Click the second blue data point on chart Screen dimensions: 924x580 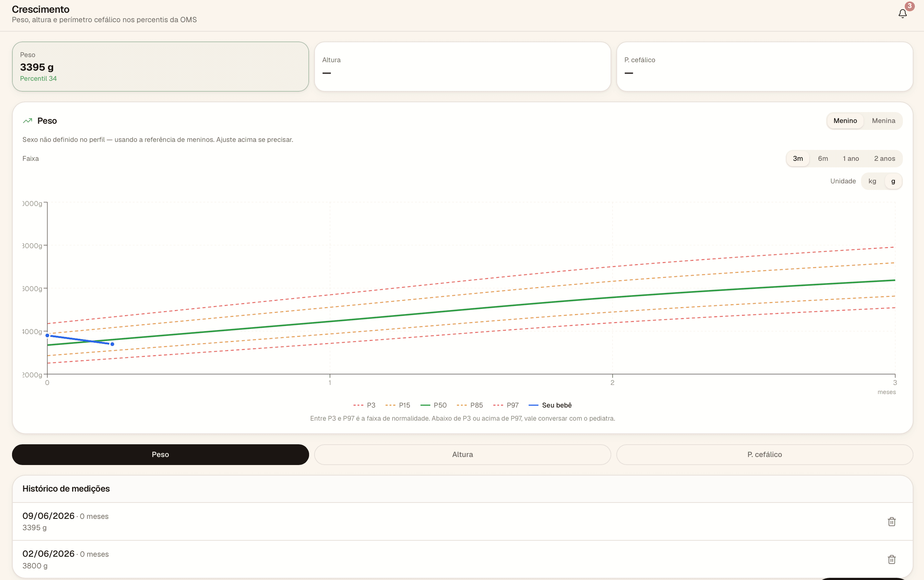(x=112, y=344)
